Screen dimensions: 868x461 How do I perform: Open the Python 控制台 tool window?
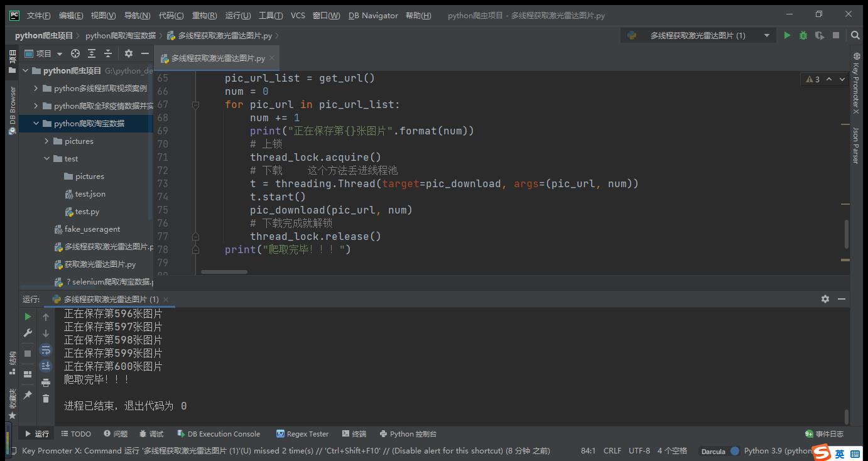click(408, 434)
